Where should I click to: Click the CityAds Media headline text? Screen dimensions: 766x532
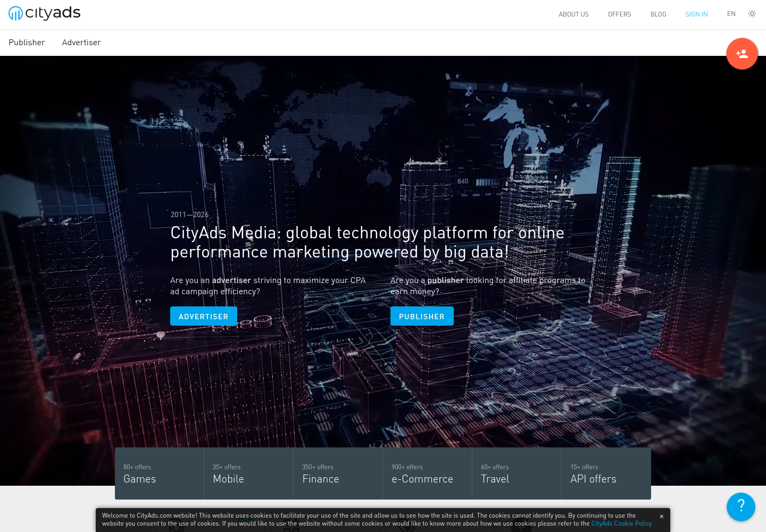point(367,242)
